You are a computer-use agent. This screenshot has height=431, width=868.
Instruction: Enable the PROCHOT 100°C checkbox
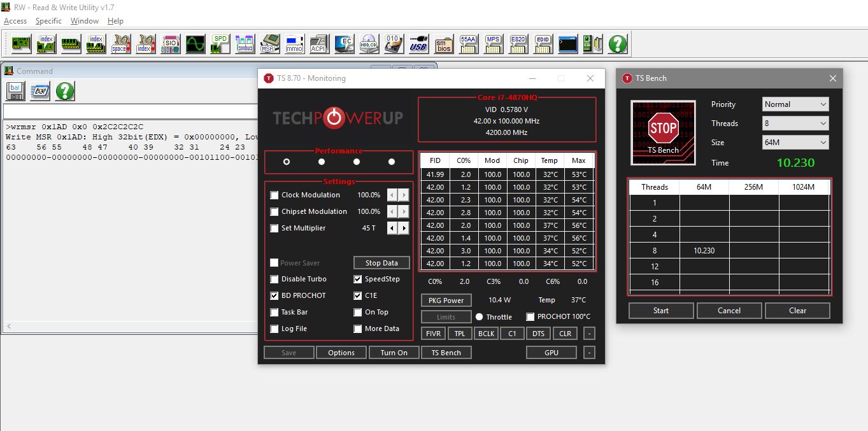point(530,316)
